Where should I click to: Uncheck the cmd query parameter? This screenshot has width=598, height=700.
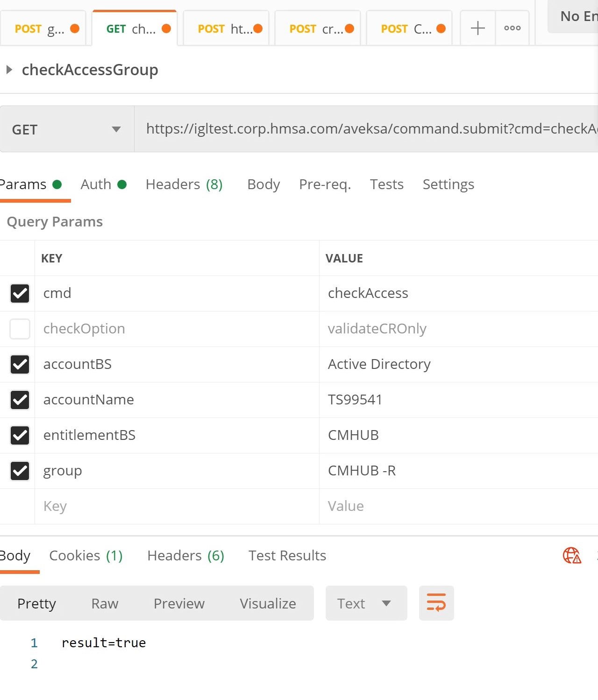coord(19,293)
